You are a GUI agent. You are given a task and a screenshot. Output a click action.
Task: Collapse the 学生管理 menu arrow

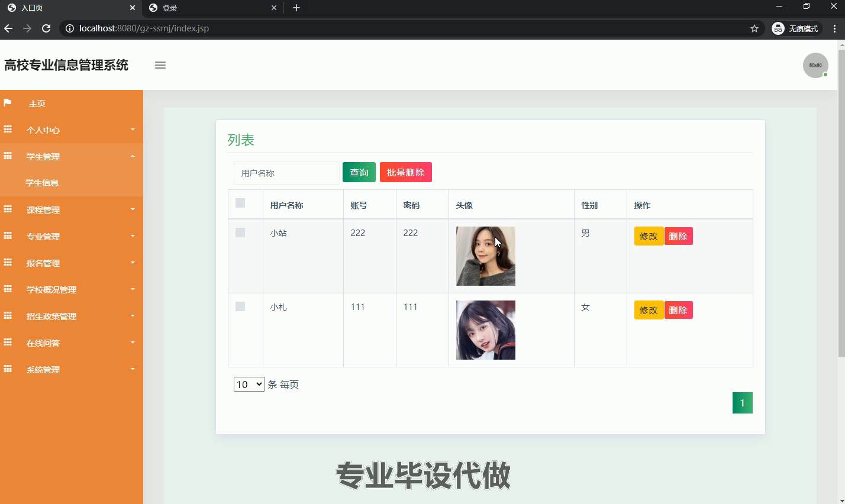(133, 156)
